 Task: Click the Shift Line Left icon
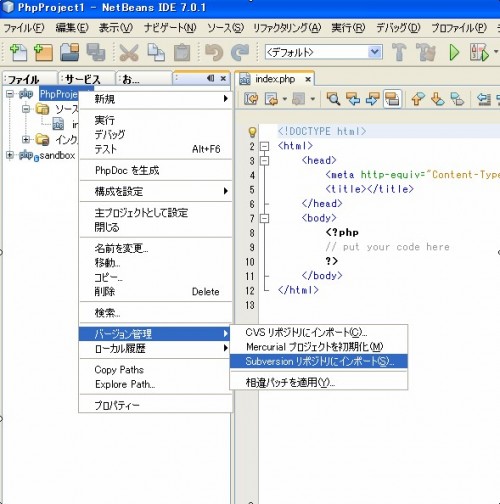[x=484, y=99]
